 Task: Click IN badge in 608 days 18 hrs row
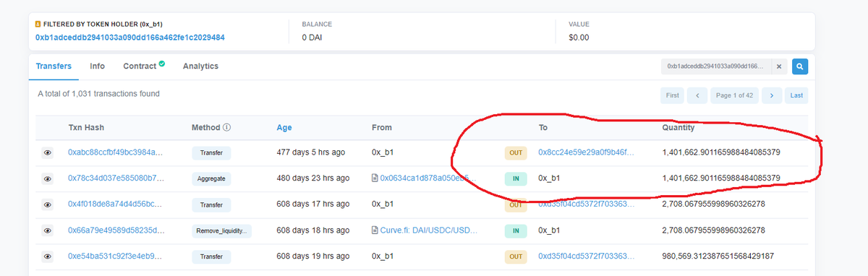(x=516, y=230)
